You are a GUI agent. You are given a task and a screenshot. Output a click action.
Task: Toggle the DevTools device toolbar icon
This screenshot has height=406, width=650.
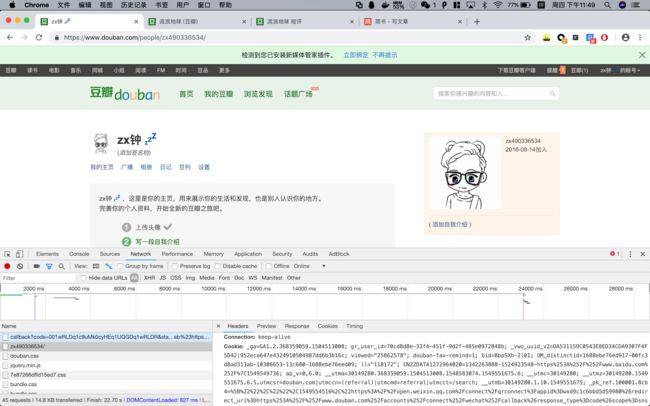point(19,254)
